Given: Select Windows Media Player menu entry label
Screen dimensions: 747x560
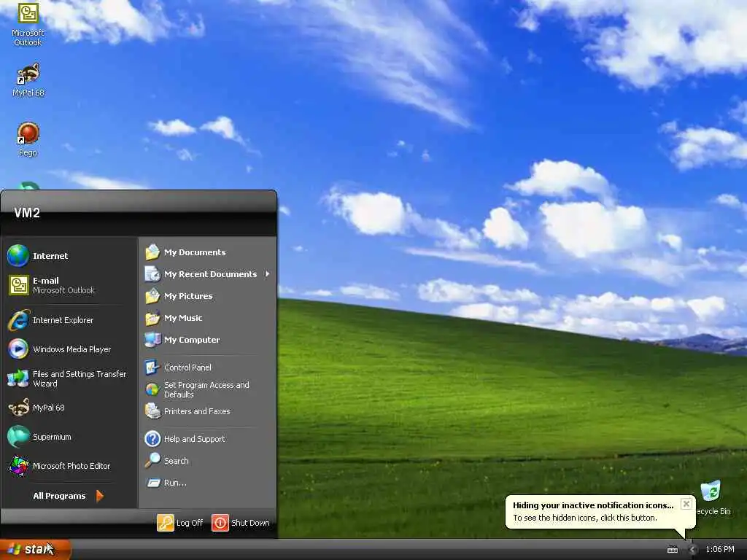Looking at the screenshot, I should click(x=72, y=349).
